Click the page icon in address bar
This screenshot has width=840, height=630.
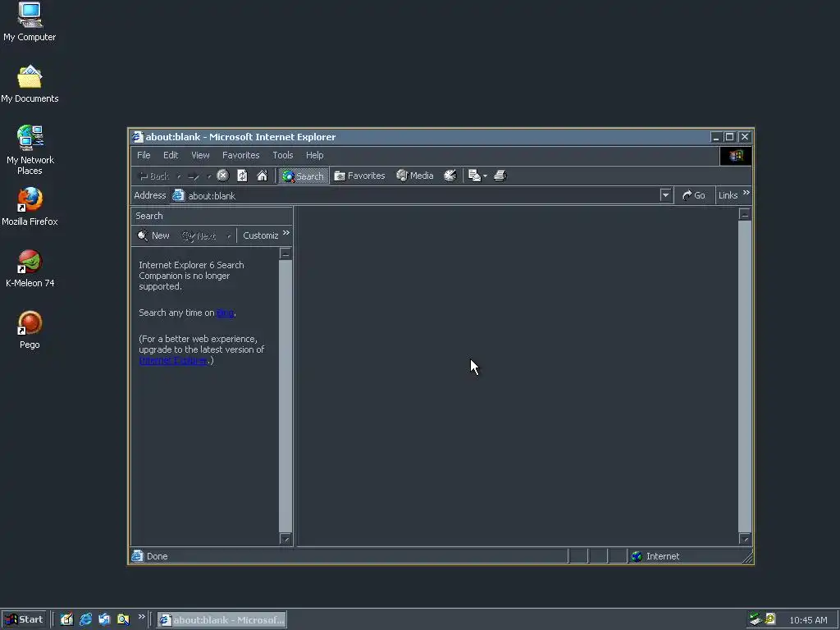[x=178, y=195]
